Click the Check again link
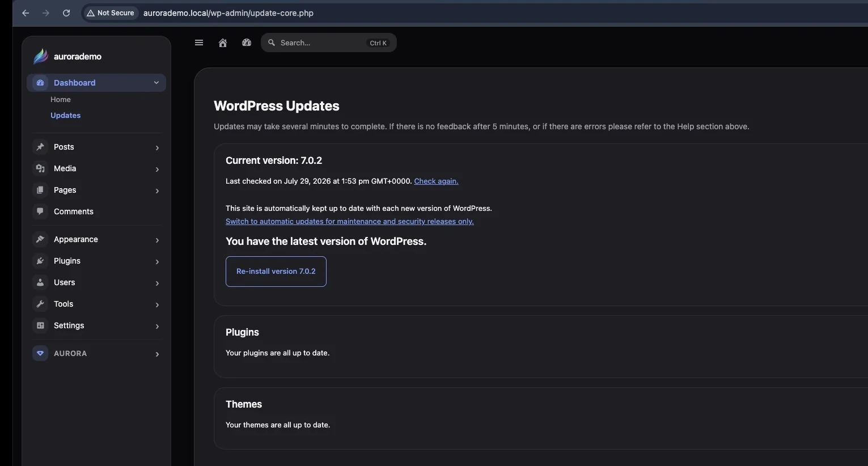 pos(436,181)
